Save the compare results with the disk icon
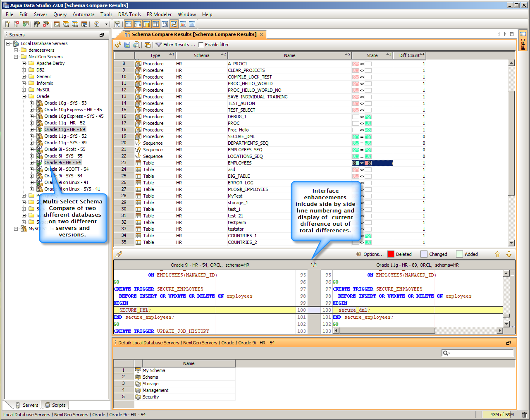This screenshot has height=420, width=530. point(127,45)
